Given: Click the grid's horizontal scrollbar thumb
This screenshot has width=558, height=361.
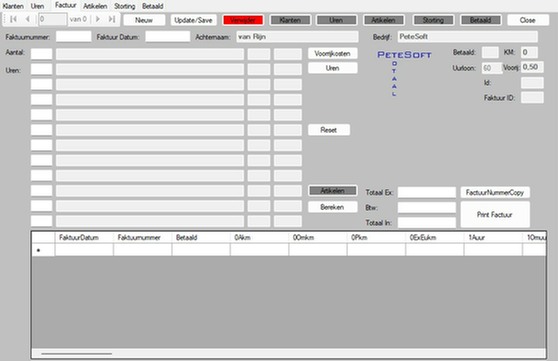Looking at the screenshot, I should (77, 354).
